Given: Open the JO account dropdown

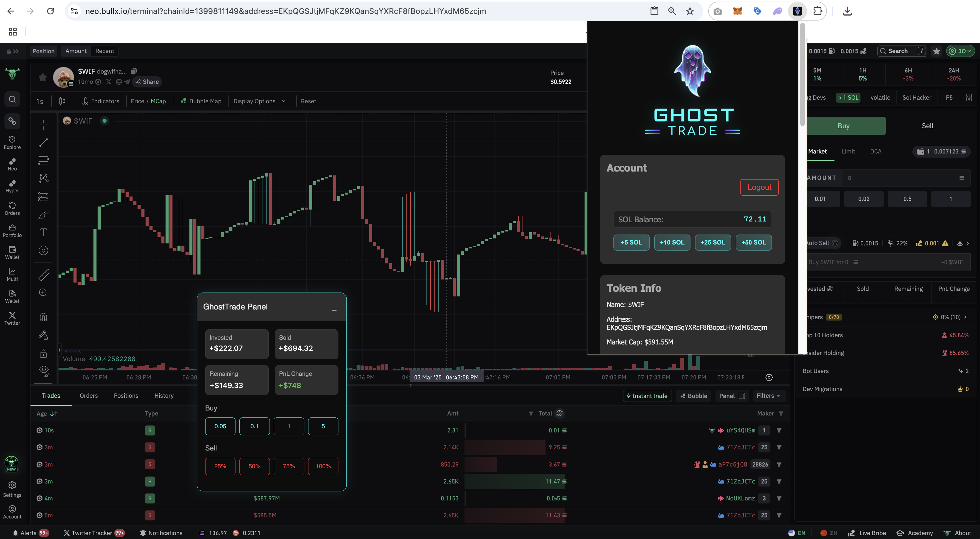Looking at the screenshot, I should pos(960,51).
